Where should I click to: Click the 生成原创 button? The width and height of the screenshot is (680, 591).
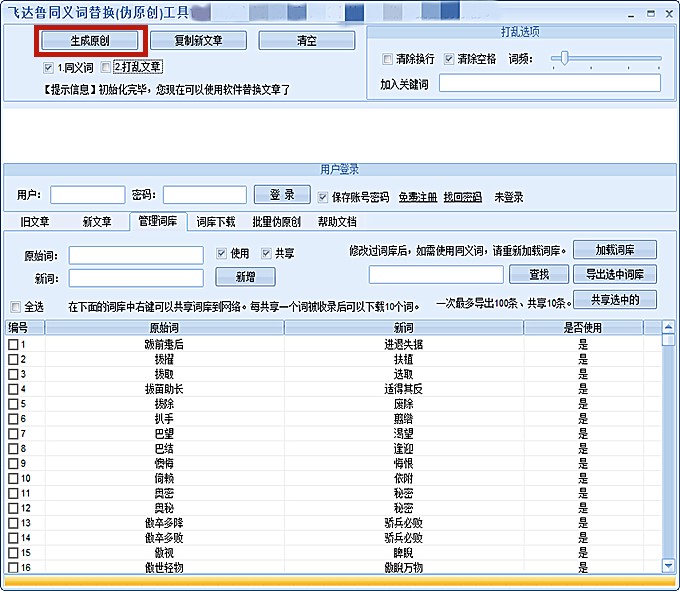pos(90,41)
